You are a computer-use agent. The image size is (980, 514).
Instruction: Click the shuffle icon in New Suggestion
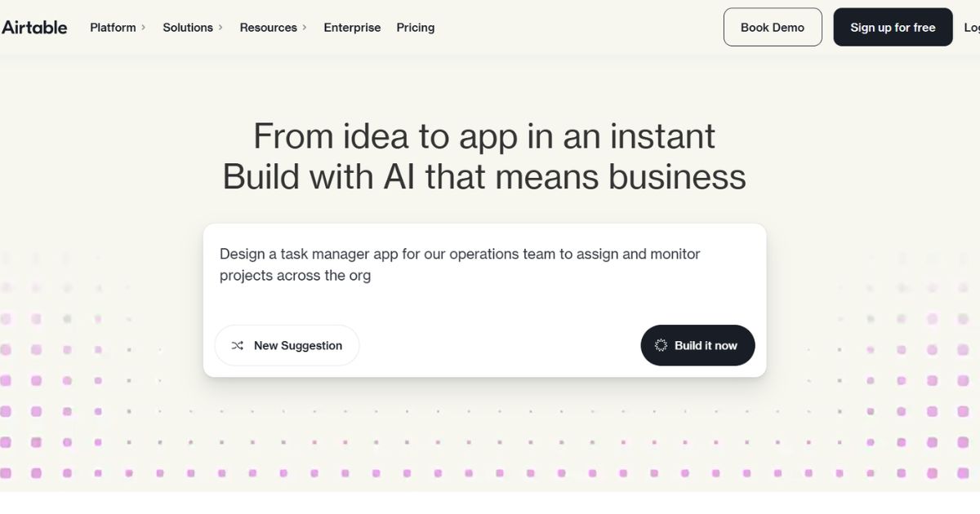point(238,346)
